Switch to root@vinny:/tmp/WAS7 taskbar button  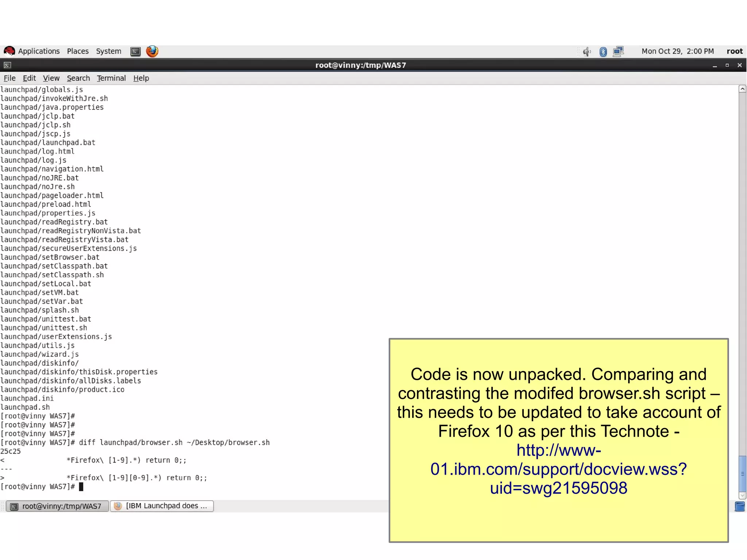(x=57, y=506)
